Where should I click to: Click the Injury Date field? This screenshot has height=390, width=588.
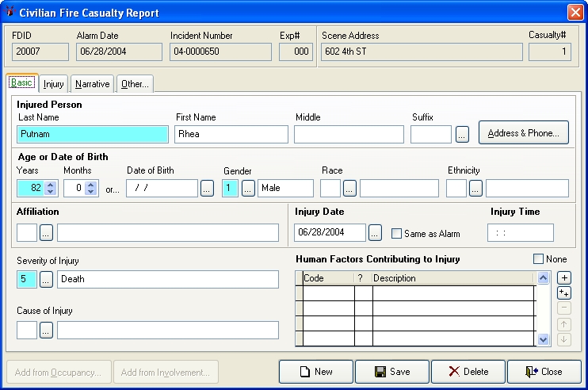330,232
